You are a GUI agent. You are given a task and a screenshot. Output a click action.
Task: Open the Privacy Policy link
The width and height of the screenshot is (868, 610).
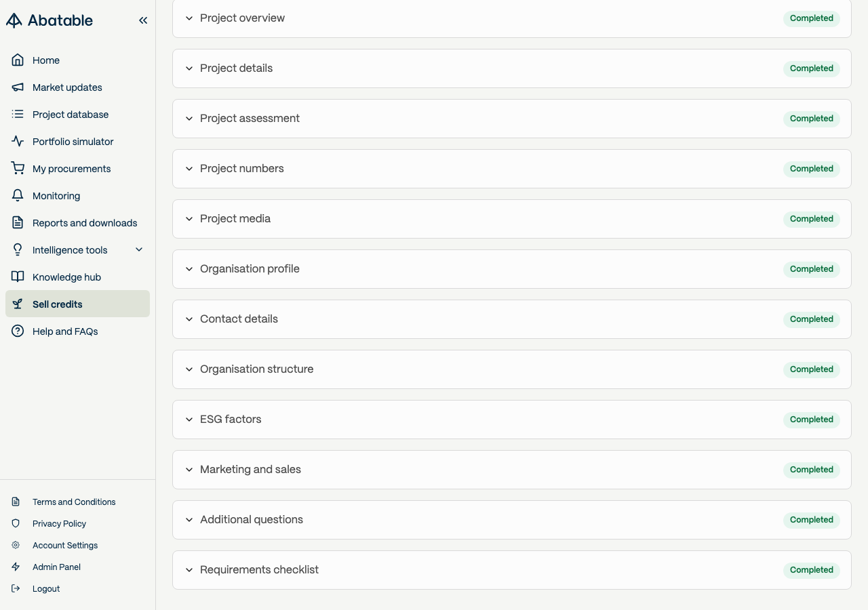tap(59, 523)
